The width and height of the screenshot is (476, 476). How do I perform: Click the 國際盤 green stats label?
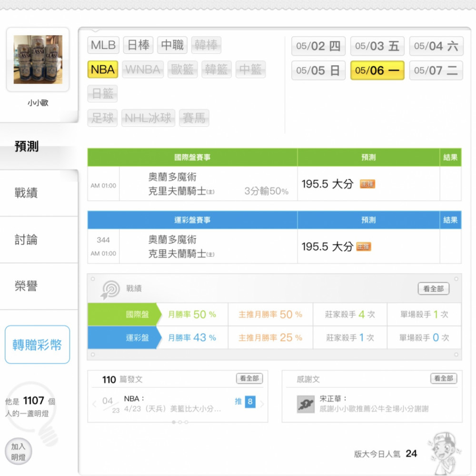(124, 314)
